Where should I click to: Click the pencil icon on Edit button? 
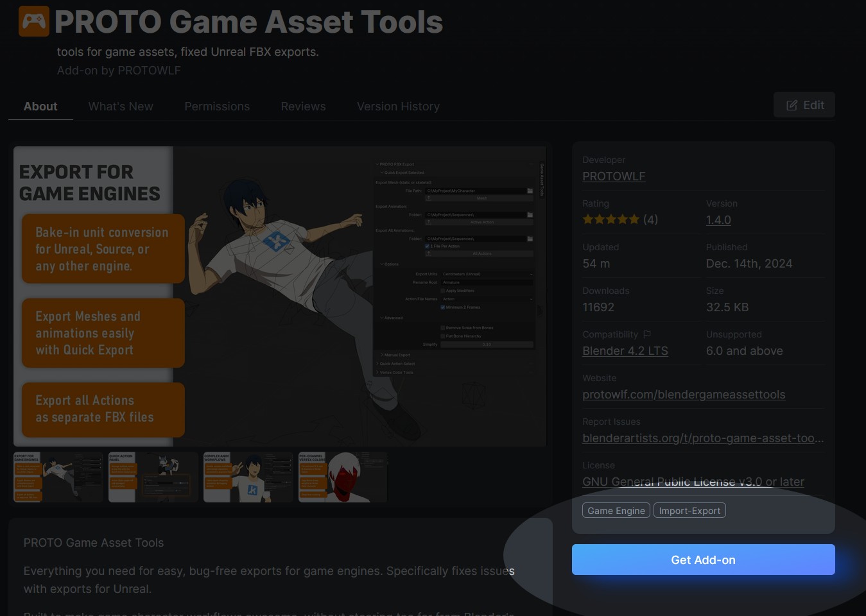coord(792,105)
